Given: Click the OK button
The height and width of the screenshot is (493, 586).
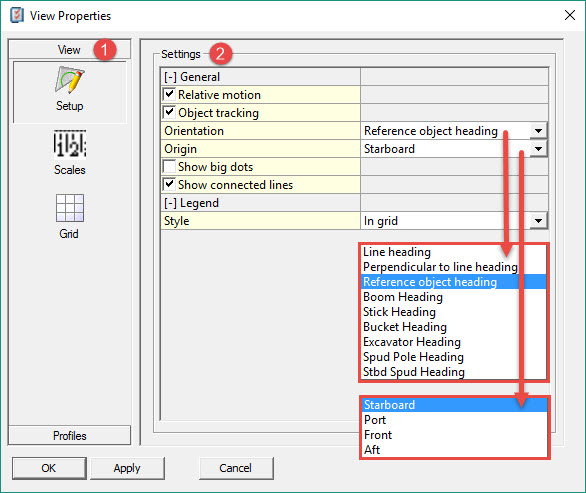Looking at the screenshot, I should click(x=49, y=468).
